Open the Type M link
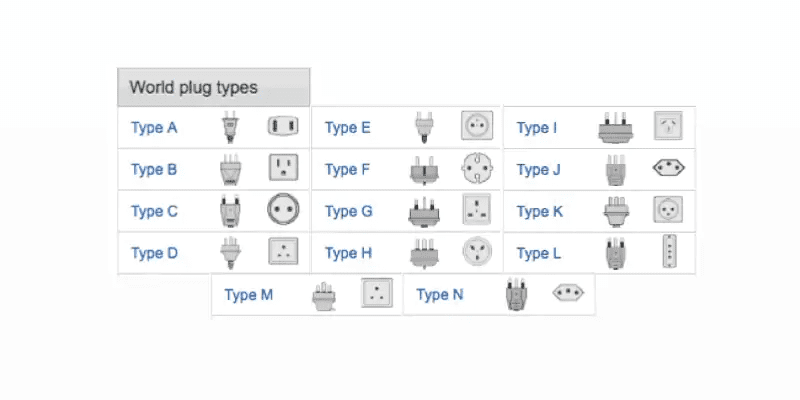 [x=248, y=295]
